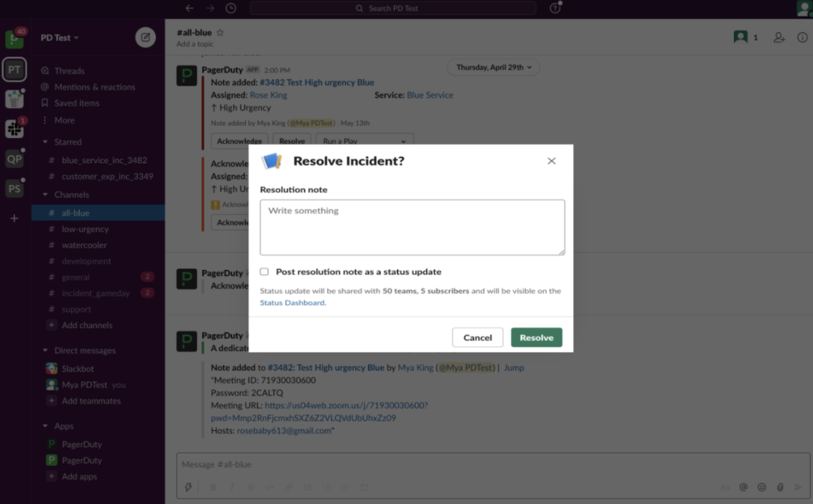The width and height of the screenshot is (813, 504).
Task: Collapse the Direct messages section
Action: 45,350
